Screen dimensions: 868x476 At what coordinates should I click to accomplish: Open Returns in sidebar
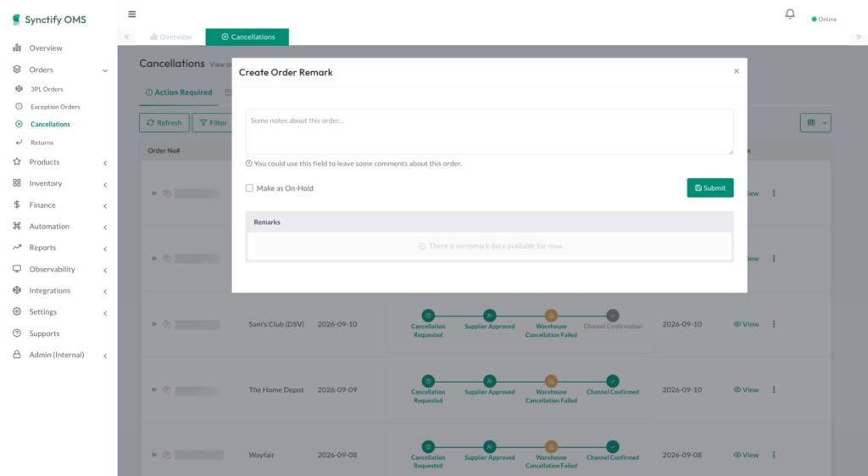[x=42, y=143]
